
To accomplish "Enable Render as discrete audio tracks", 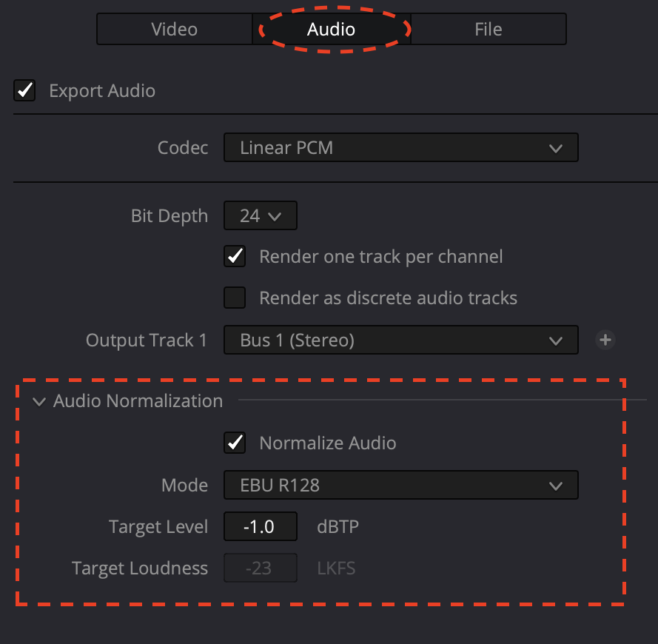I will click(235, 298).
